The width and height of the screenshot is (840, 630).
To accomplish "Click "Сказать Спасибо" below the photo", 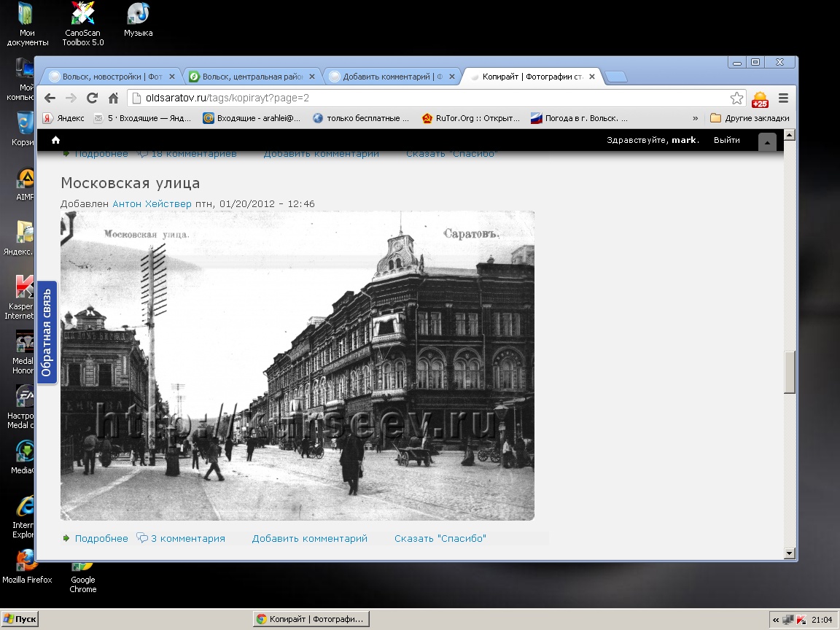I will (440, 539).
